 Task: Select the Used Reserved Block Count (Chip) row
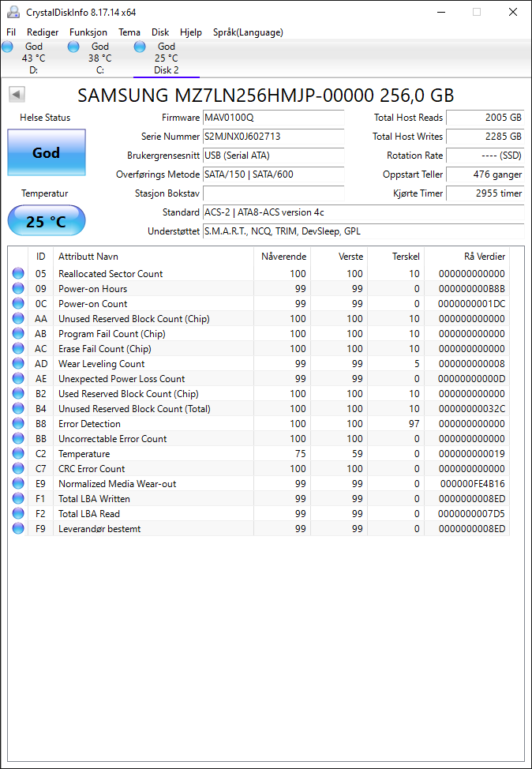tap(260, 394)
